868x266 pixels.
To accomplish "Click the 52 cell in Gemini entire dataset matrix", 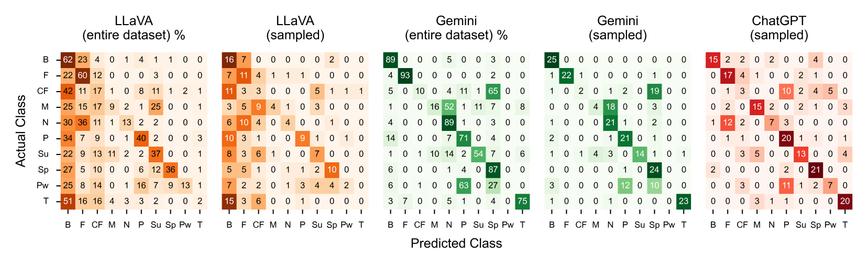I will pos(449,107).
